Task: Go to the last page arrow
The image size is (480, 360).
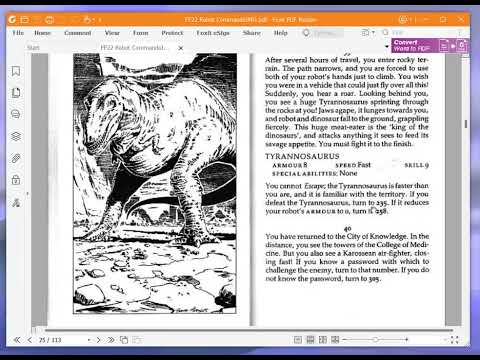Action: coord(111,340)
